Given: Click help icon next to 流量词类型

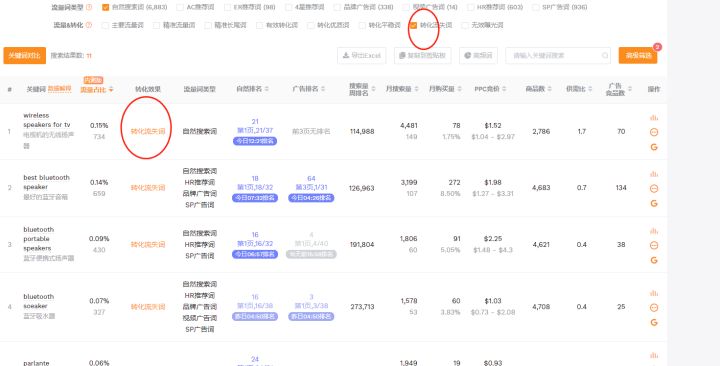Looking at the screenshot, I should pyautogui.click(x=89, y=7).
